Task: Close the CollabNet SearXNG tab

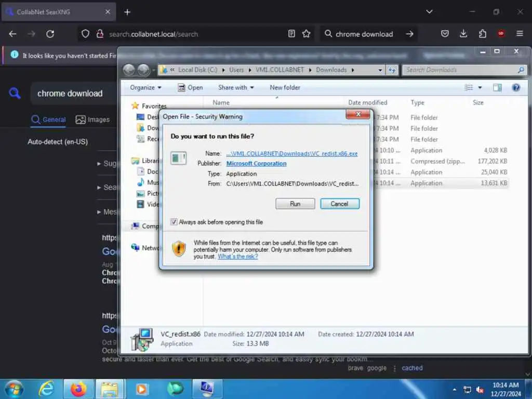Action: click(x=108, y=12)
